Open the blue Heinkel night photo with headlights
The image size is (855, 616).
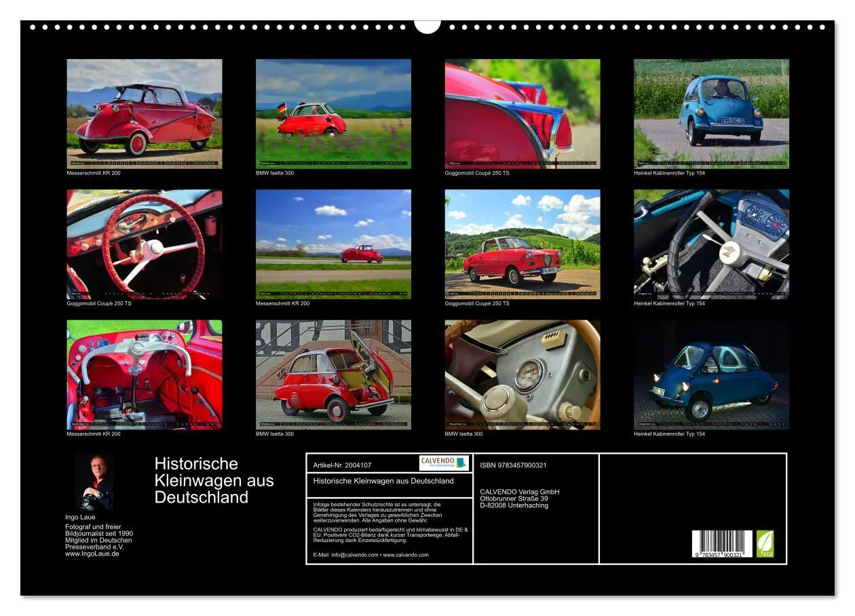pyautogui.click(x=712, y=374)
